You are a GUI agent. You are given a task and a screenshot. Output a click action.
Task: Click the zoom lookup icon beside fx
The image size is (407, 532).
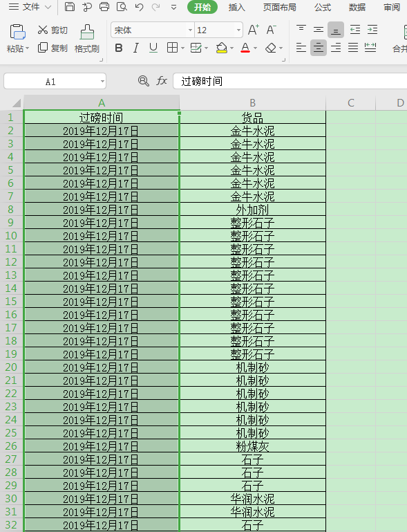[x=143, y=81]
